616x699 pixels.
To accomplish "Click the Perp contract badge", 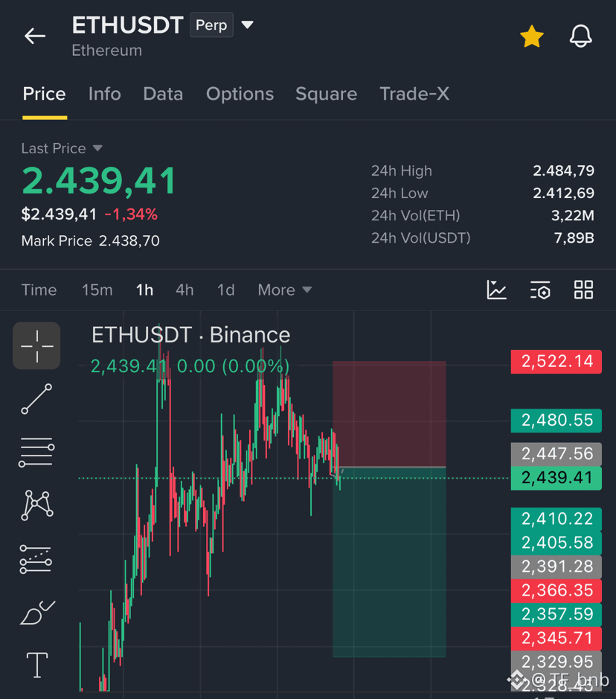I will click(x=211, y=25).
